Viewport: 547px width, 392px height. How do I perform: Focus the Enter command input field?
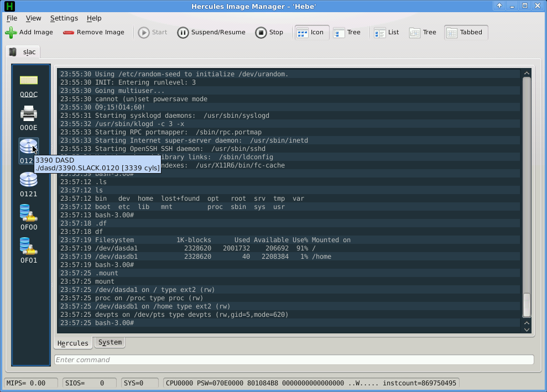tap(294, 359)
